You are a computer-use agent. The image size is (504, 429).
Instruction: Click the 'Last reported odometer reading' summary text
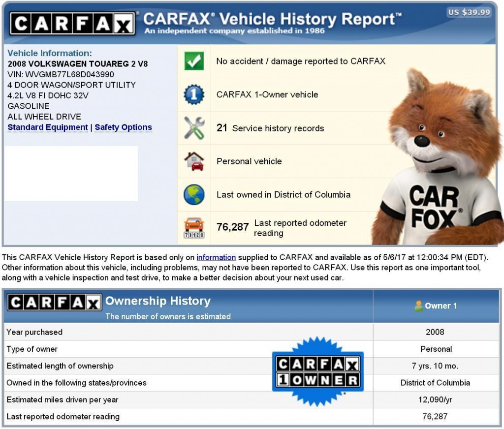[x=300, y=228]
